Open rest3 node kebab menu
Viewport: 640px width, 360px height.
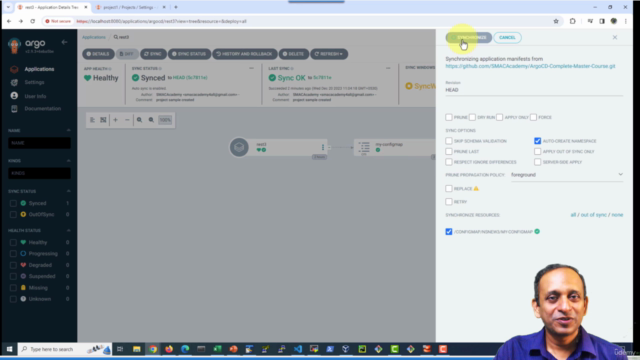[323, 147]
